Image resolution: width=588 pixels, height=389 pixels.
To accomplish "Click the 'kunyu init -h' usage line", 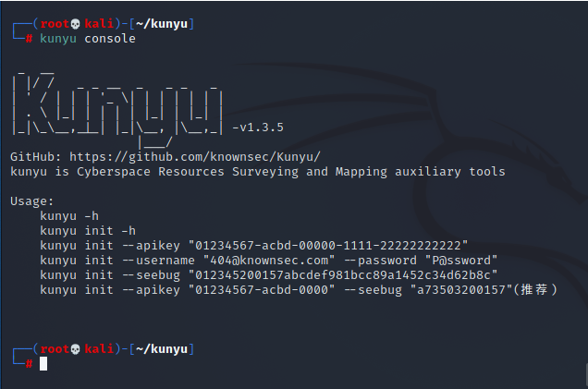I will [x=88, y=230].
